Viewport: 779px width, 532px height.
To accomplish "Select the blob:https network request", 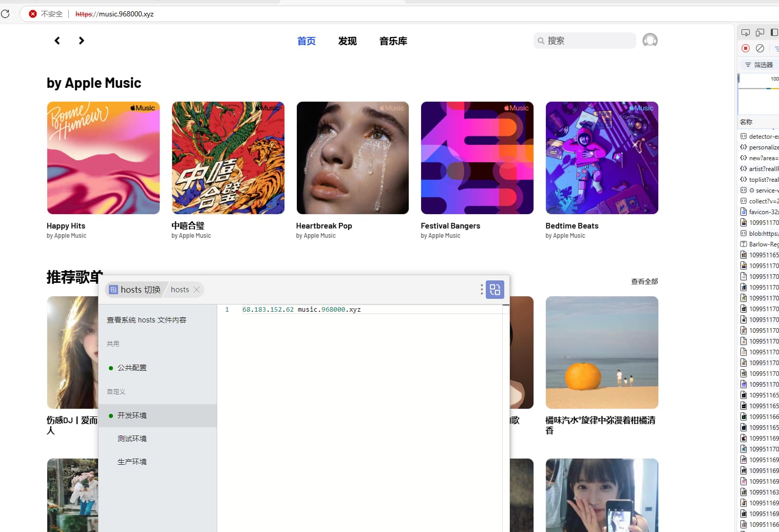I will click(x=759, y=234).
